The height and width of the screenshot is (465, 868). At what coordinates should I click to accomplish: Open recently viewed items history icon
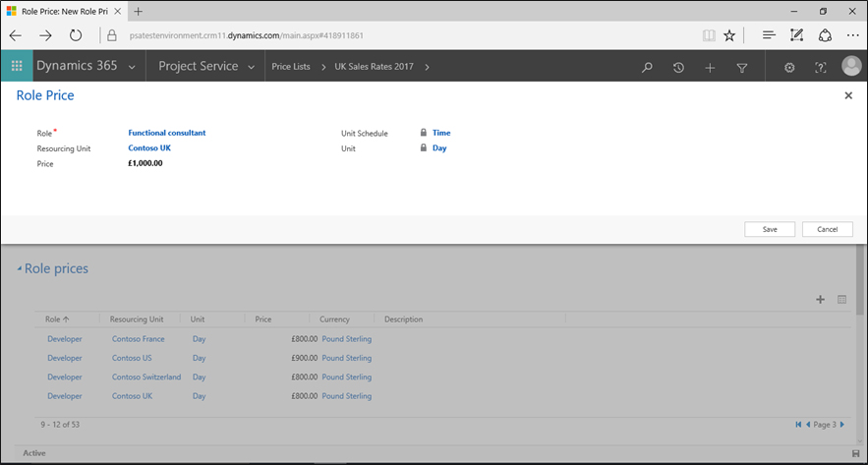point(678,67)
